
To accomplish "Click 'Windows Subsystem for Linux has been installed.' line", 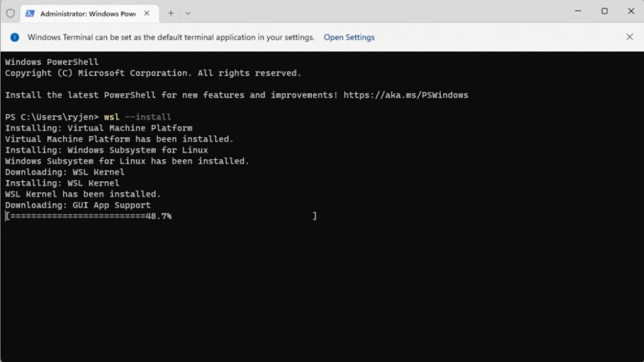I will 127,161.
